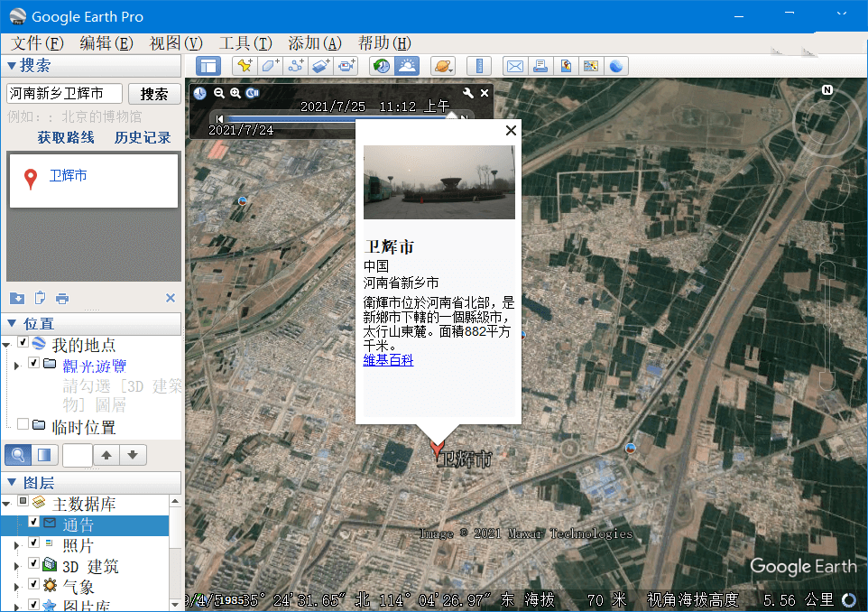Open the planet selector dropdown
Screen dimensions: 868x612
pyautogui.click(x=442, y=66)
